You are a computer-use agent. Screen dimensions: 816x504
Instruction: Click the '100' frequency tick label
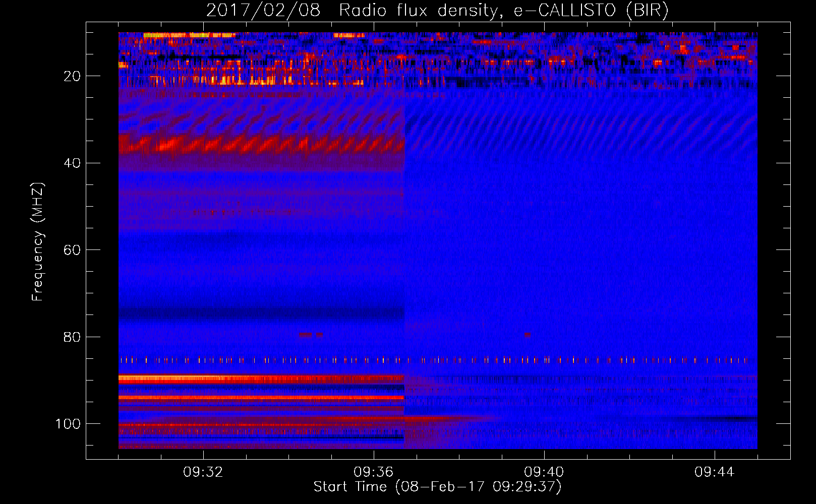pyautogui.click(x=68, y=424)
